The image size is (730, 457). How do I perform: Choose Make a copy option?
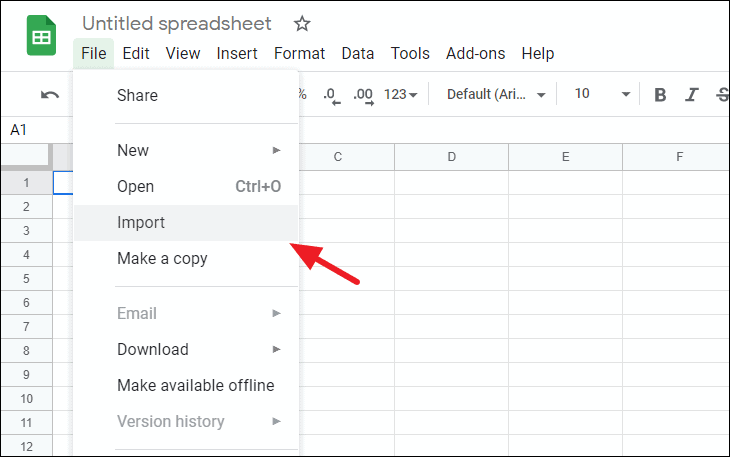tap(162, 258)
